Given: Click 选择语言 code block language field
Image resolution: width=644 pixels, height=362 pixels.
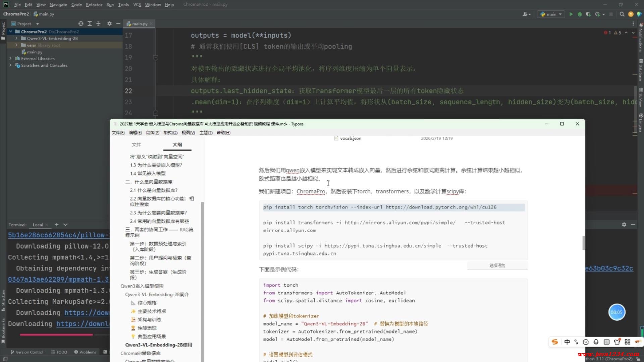Looking at the screenshot, I should click(x=497, y=265).
